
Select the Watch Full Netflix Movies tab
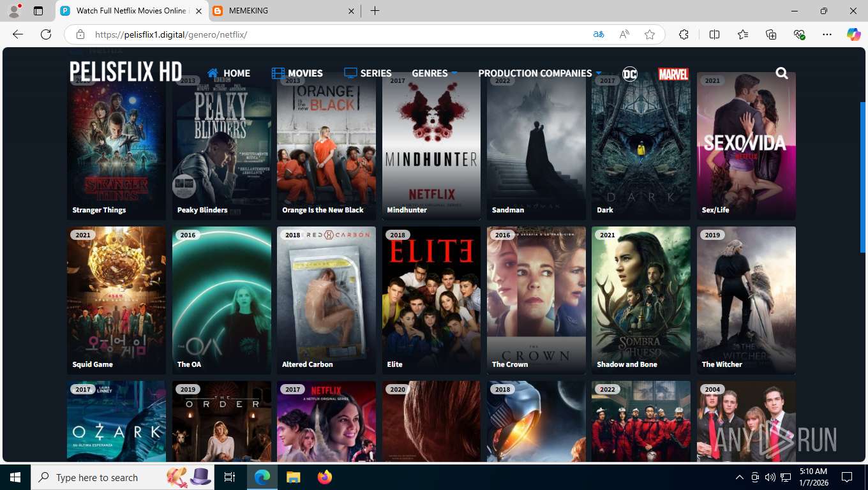(x=132, y=11)
